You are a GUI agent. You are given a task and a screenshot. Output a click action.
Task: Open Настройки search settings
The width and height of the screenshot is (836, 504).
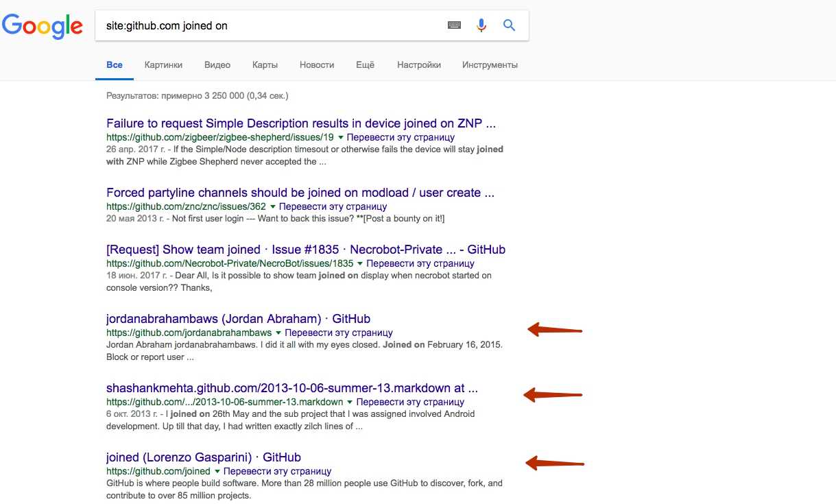(418, 65)
